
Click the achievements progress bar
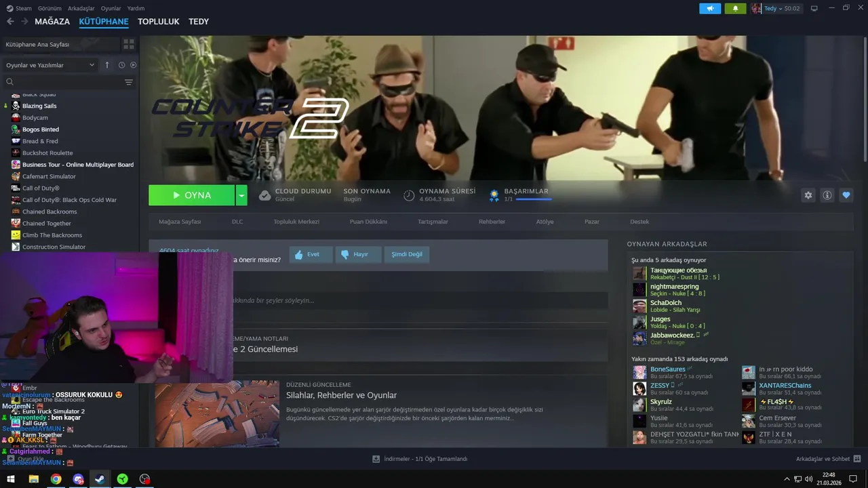pyautogui.click(x=533, y=199)
